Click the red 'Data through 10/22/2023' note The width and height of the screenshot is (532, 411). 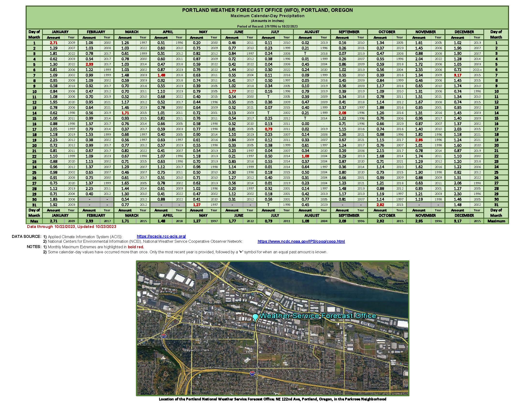(x=72, y=227)
